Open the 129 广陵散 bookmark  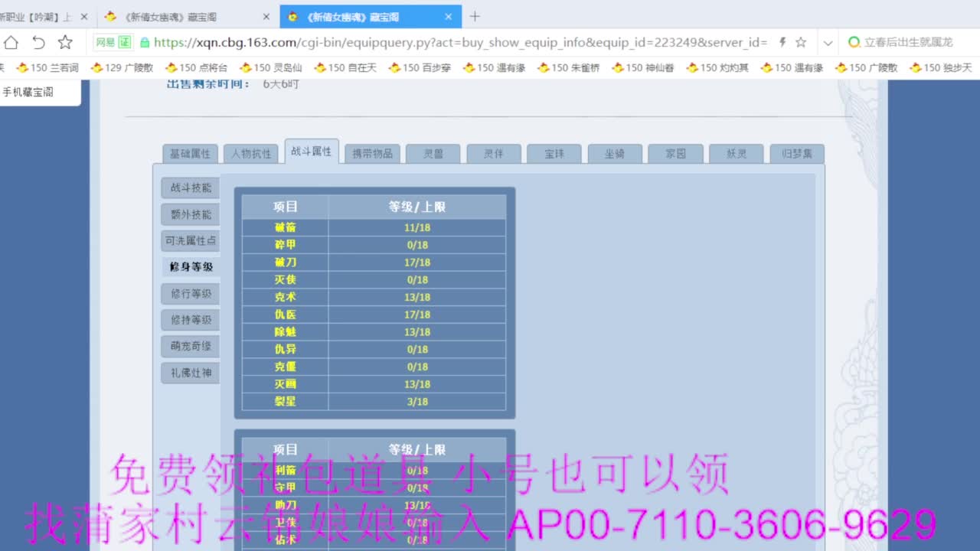point(122,67)
